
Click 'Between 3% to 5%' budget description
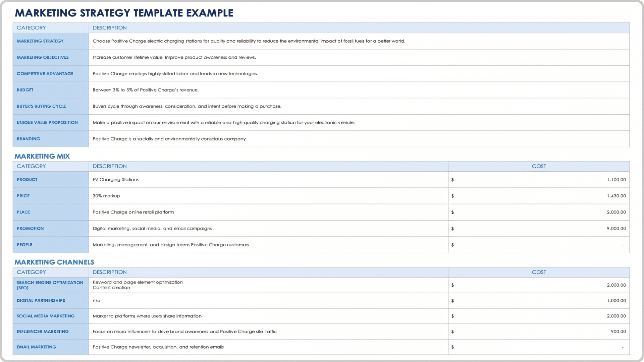tap(359, 90)
